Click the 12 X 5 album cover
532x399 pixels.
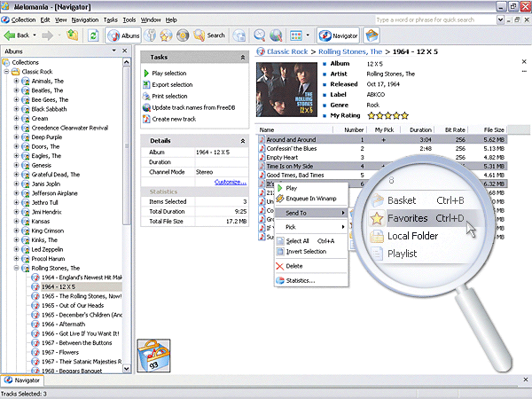286,90
